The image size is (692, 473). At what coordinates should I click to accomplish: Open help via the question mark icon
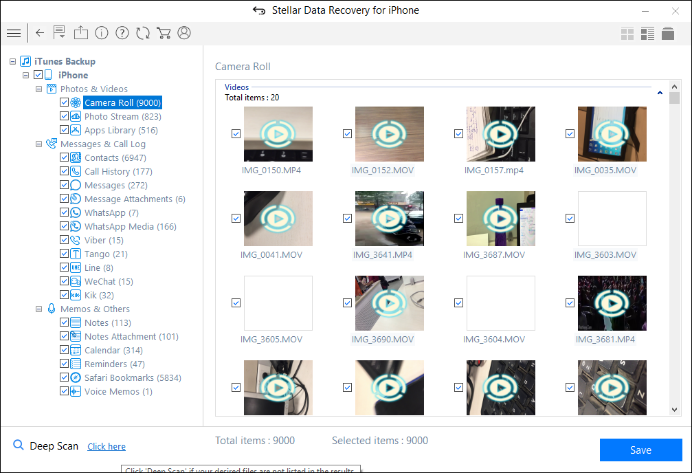pyautogui.click(x=122, y=33)
